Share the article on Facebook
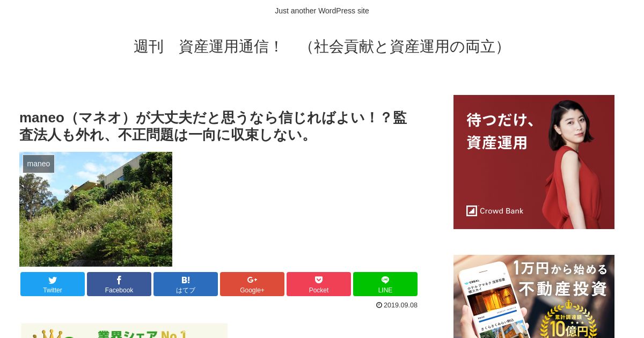The height and width of the screenshot is (338, 644). pyautogui.click(x=119, y=284)
